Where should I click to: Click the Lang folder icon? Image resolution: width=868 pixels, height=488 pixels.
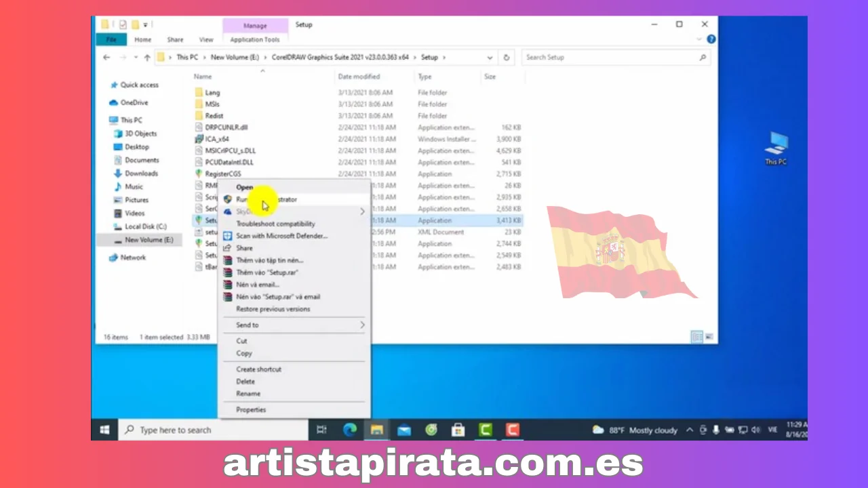[199, 92]
